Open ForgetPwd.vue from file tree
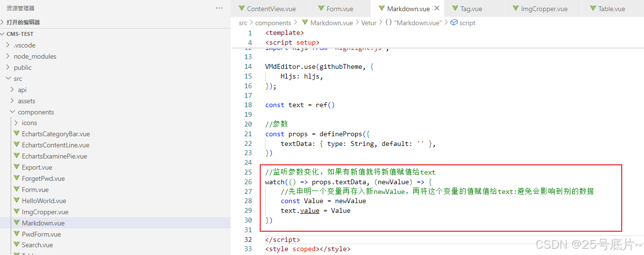 (x=43, y=178)
